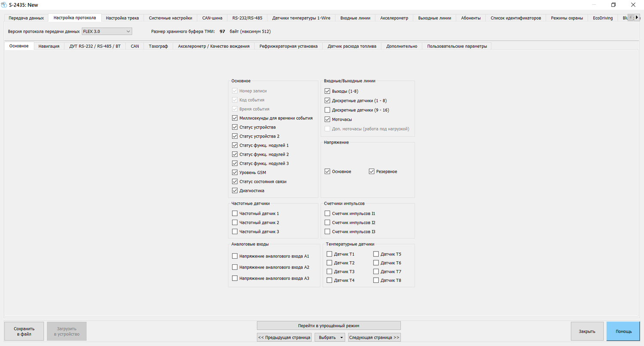Click the Помощь help button
The width and height of the screenshot is (644, 346).
(x=623, y=331)
